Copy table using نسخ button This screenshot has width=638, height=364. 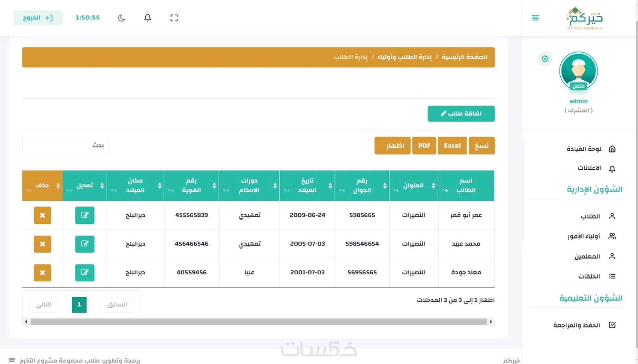pyautogui.click(x=482, y=146)
